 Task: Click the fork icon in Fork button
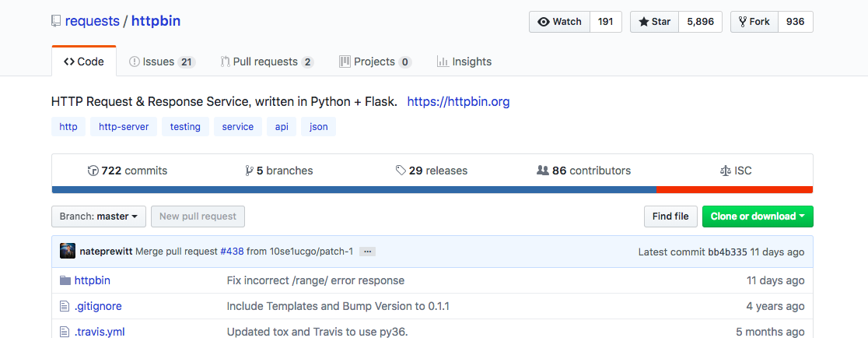tap(742, 22)
